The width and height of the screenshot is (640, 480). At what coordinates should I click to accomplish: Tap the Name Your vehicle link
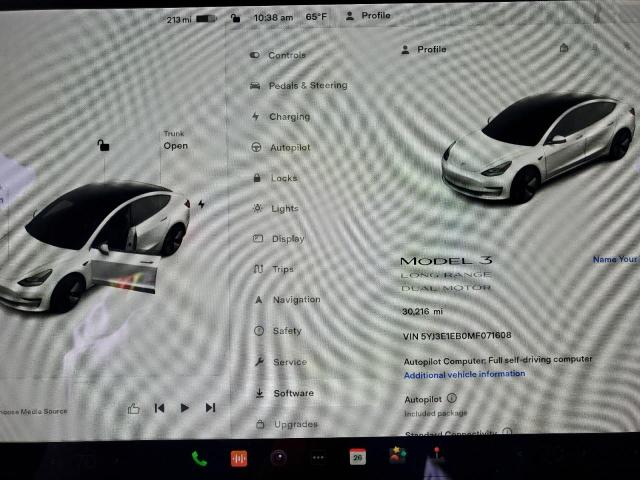[616, 259]
